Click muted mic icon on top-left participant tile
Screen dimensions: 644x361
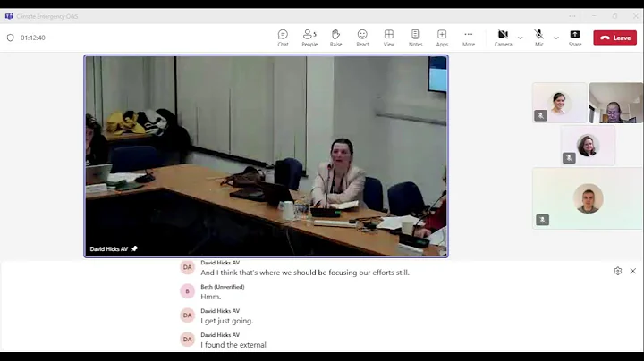[540, 115]
